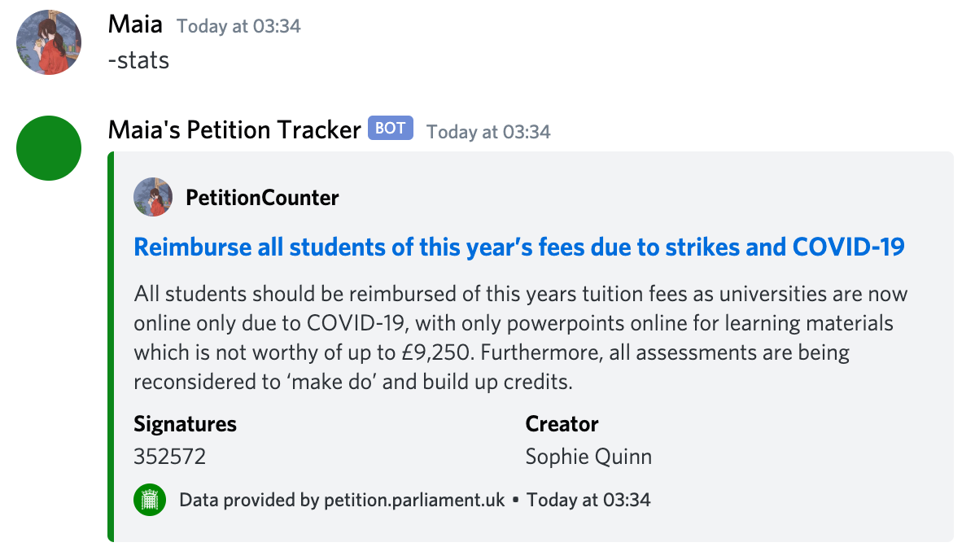Click the timestamp beside Maia's name
Image resolution: width=975 pixels, height=560 pixels.
(x=238, y=26)
